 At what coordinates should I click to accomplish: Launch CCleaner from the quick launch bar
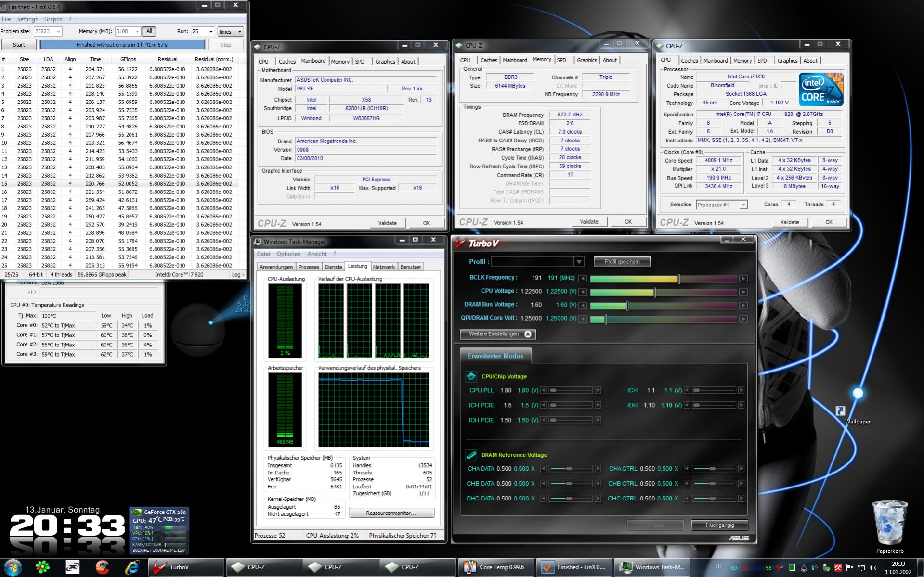point(102,567)
